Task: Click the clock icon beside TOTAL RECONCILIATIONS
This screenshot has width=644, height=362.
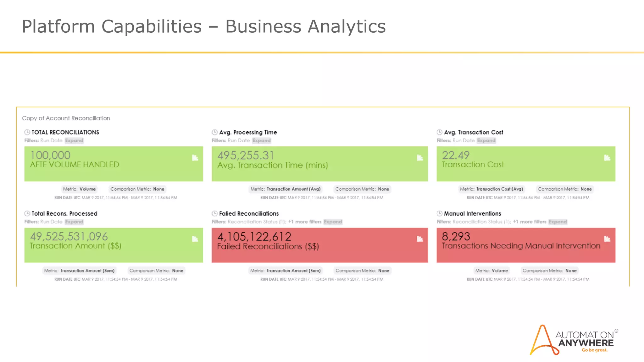Action: 27,132
